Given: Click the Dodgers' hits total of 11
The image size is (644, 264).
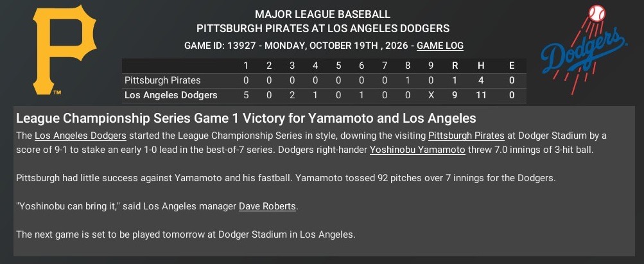Looking at the screenshot, I should [483, 95].
